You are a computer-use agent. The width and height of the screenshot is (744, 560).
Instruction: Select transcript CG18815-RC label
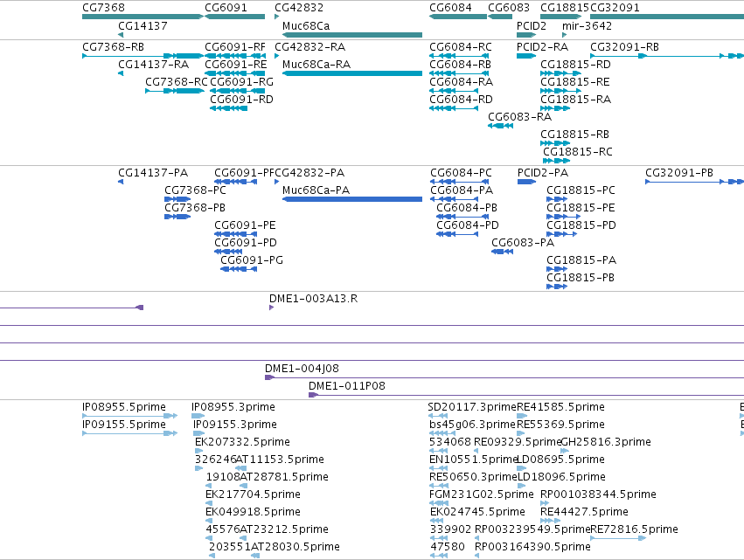coord(578,152)
